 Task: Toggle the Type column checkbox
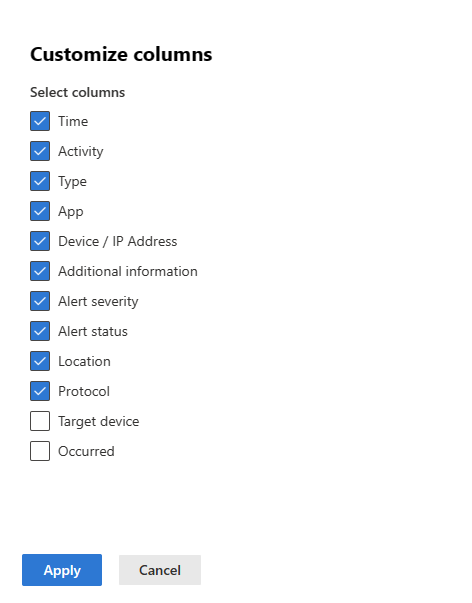40,181
